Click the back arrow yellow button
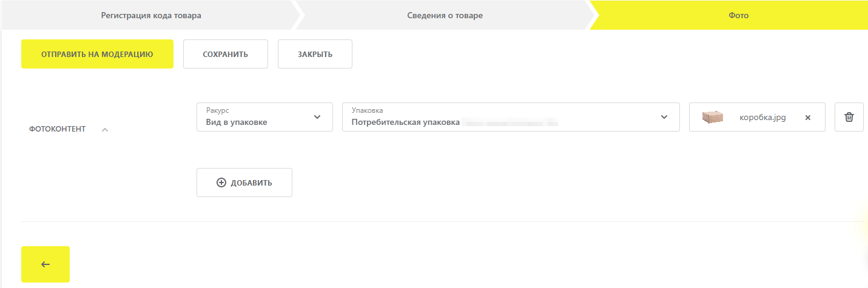Viewport: 868px width, 288px height. (45, 264)
